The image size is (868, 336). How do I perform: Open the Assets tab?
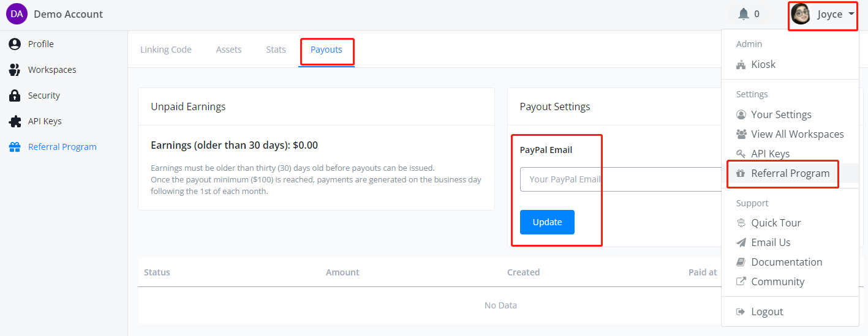[228, 50]
